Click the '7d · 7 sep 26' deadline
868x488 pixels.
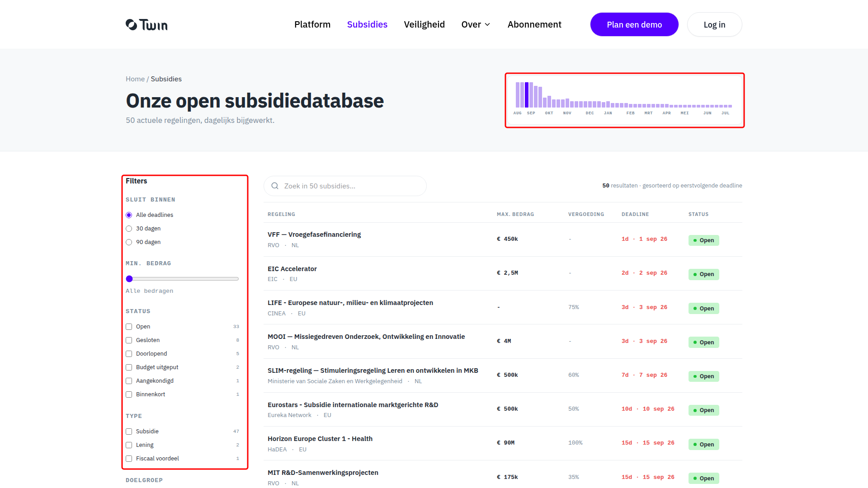[644, 375]
